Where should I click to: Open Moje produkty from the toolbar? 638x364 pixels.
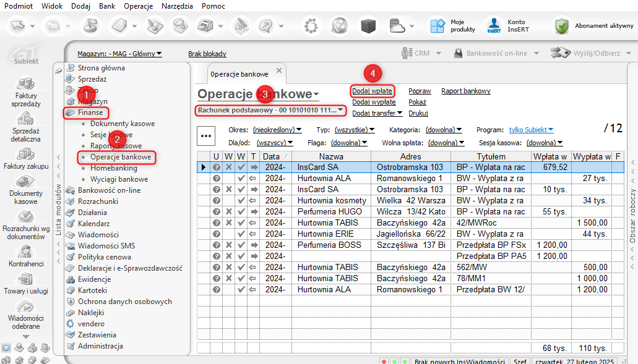tap(453, 26)
